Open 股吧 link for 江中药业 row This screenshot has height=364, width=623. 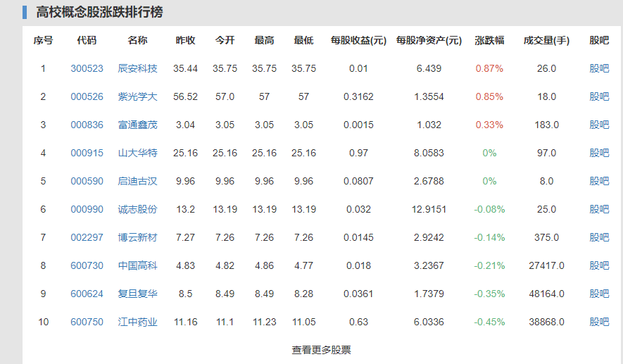[599, 322]
